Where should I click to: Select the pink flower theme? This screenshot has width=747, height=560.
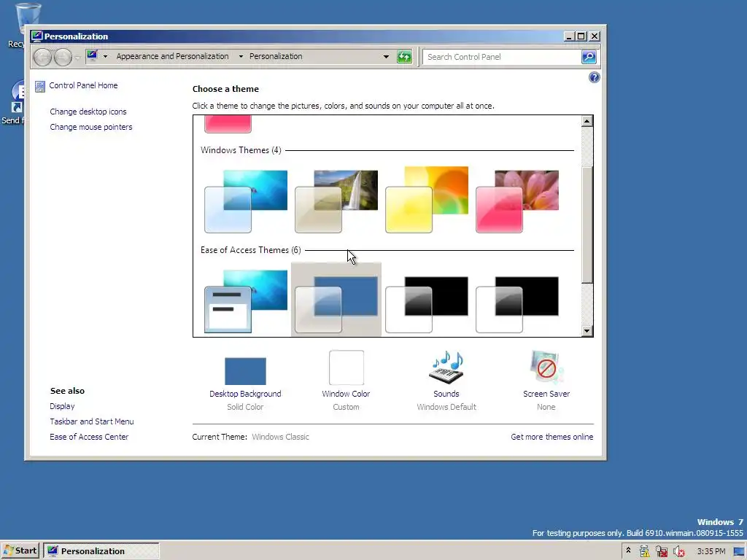point(517,201)
